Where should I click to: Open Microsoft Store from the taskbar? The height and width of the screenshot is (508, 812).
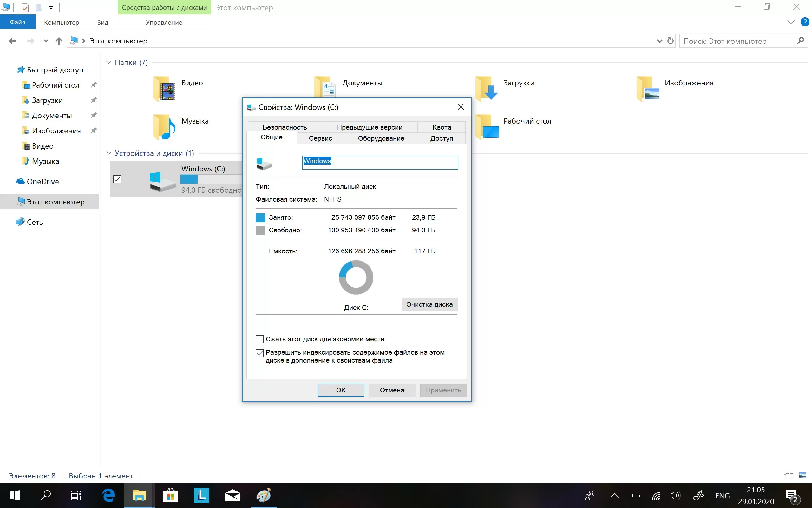point(170,495)
